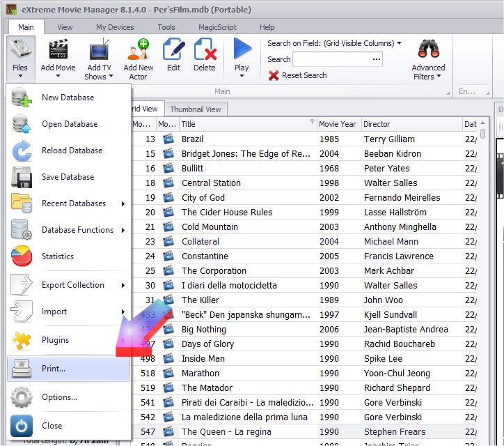Switch to the Thumbnail View tab
504x446 pixels.
tap(195, 109)
